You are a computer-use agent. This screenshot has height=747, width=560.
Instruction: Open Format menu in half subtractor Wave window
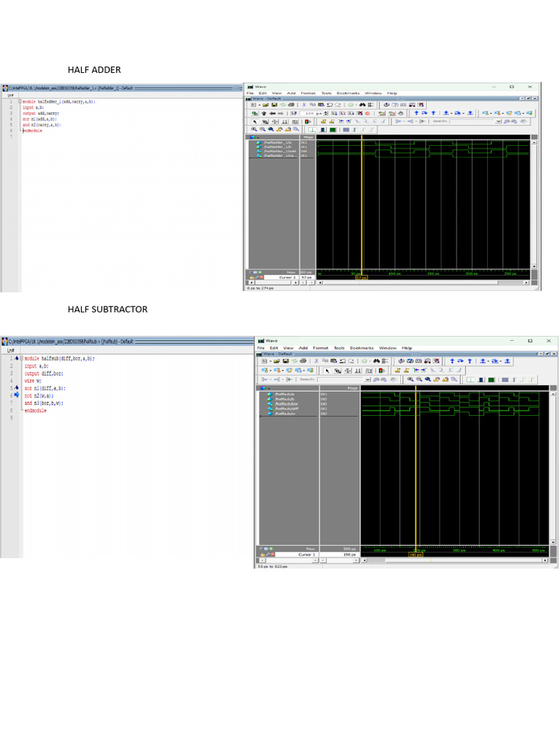pyautogui.click(x=320, y=348)
